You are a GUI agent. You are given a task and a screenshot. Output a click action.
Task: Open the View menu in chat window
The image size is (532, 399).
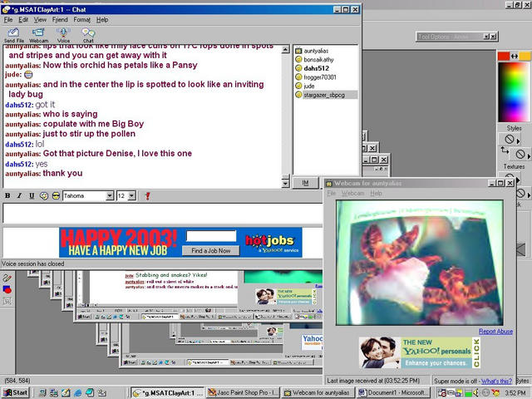[x=40, y=20]
